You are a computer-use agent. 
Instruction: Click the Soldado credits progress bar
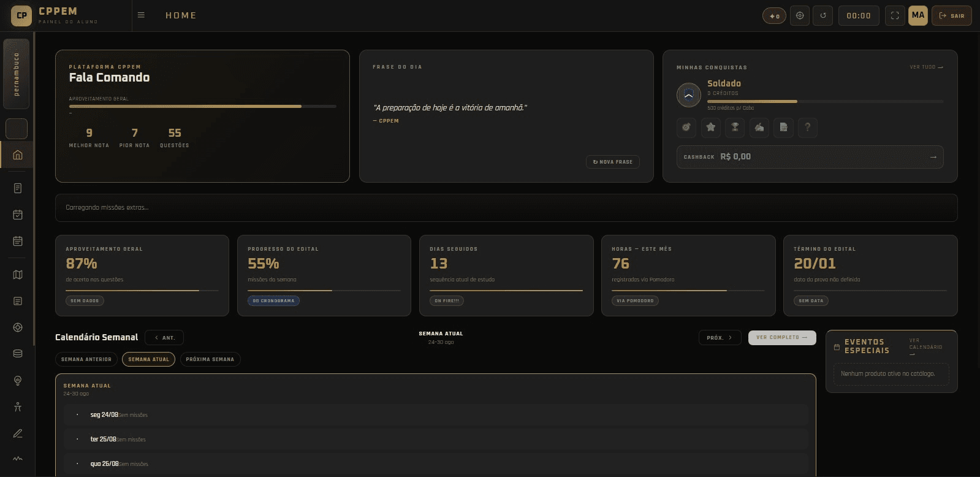click(825, 101)
